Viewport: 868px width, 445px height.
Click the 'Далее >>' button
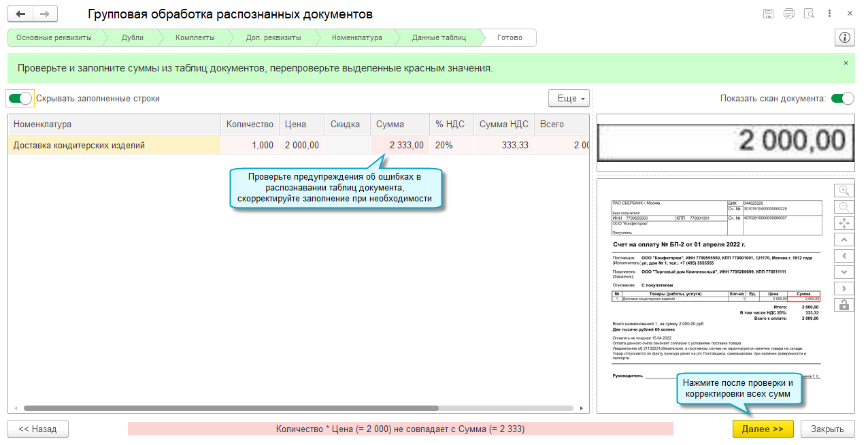763,429
